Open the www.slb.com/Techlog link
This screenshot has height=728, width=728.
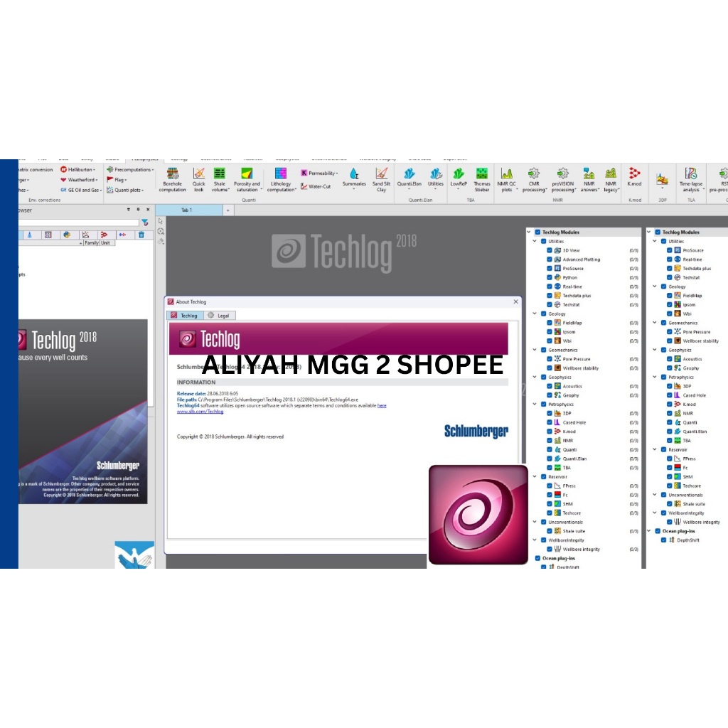coord(200,412)
